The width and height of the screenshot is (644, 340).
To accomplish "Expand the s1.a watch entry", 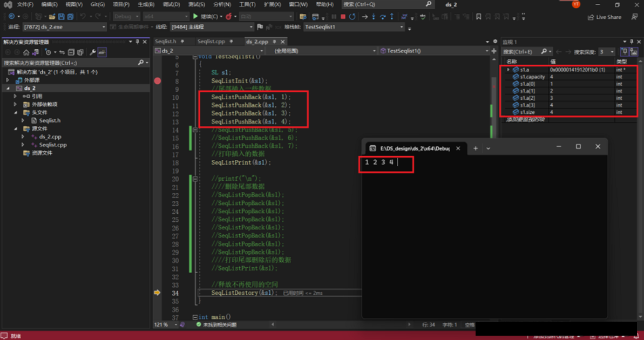I will 508,70.
